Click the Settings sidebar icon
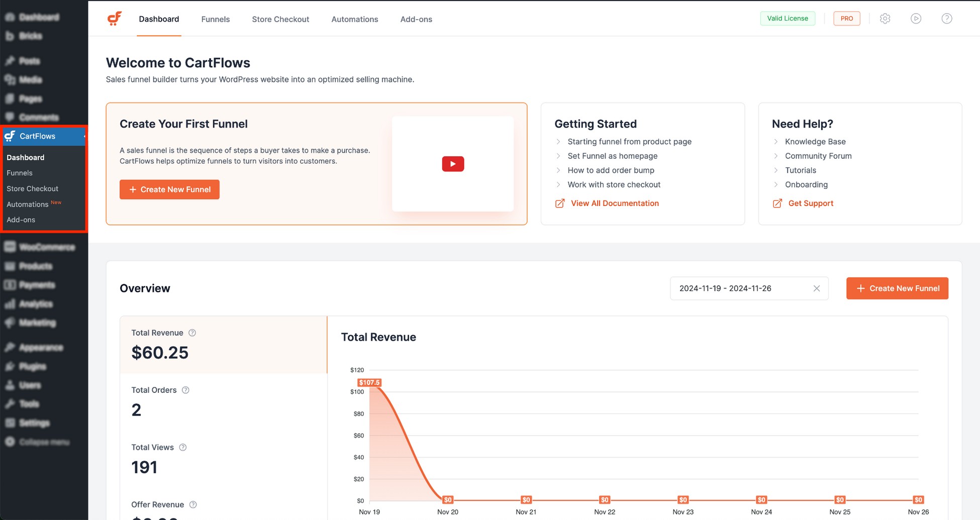The width and height of the screenshot is (980, 520). click(x=10, y=423)
